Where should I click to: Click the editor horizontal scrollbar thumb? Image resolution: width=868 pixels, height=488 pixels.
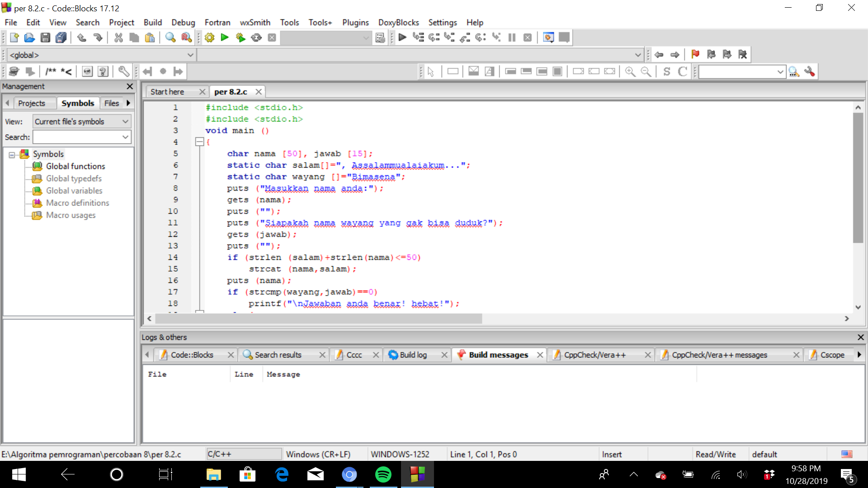319,319
